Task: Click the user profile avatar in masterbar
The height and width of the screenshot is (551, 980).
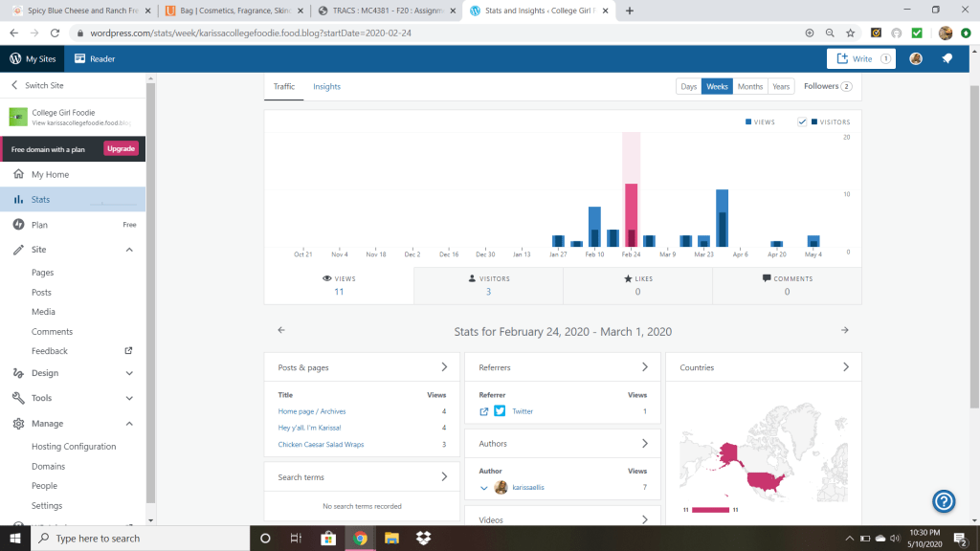Action: click(x=916, y=58)
